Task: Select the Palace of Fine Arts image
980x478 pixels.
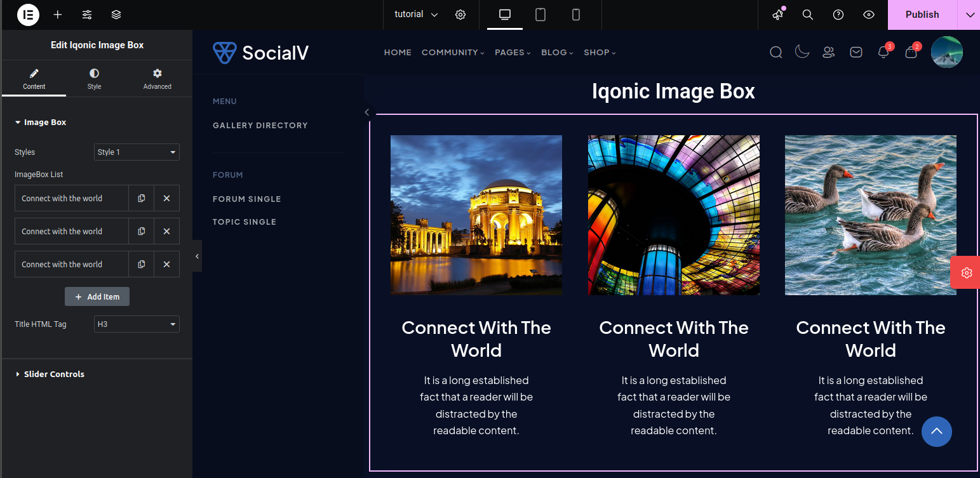Action: coord(476,215)
